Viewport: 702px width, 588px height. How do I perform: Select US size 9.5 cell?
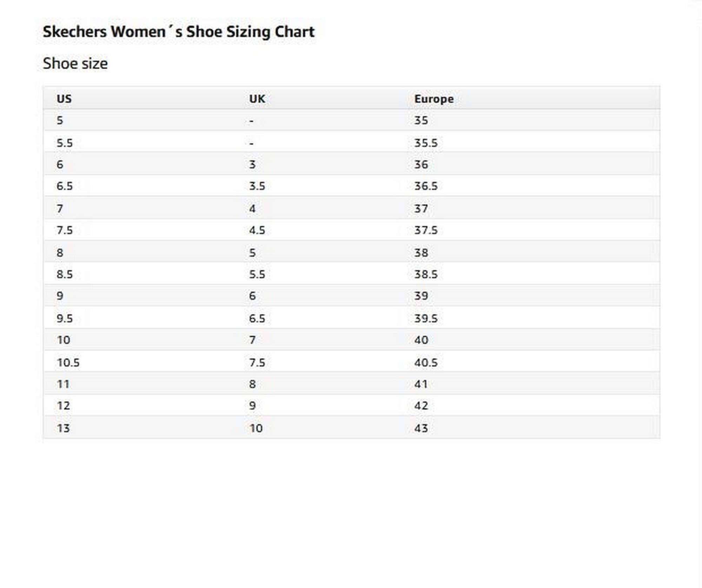coord(65,318)
